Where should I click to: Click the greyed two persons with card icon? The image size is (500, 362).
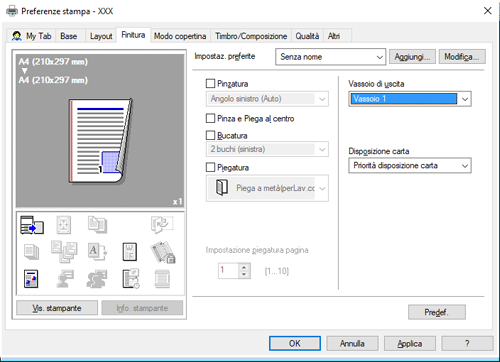point(97,279)
